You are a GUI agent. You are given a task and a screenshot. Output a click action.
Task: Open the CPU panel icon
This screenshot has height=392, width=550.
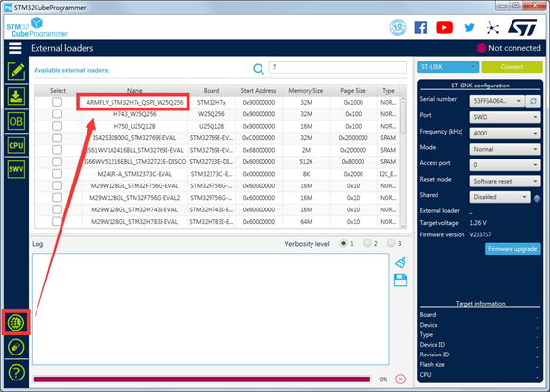16,145
